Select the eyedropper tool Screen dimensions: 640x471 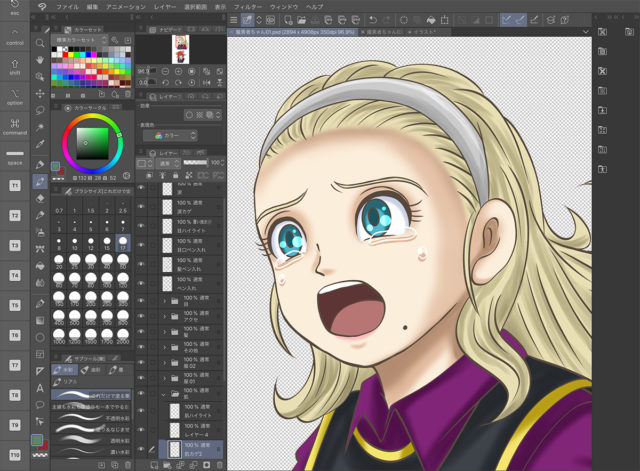coord(40,144)
